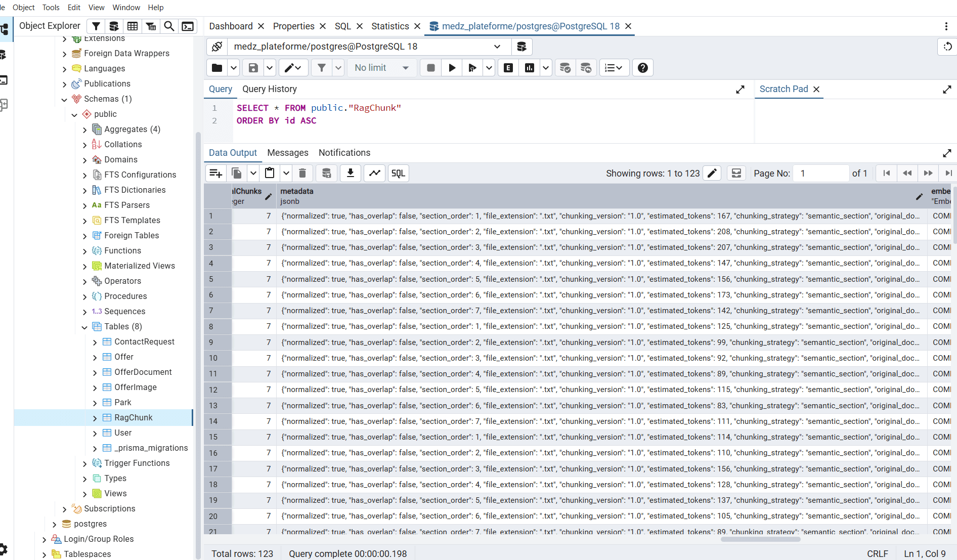Switch to the Dashboard tab

(231, 26)
